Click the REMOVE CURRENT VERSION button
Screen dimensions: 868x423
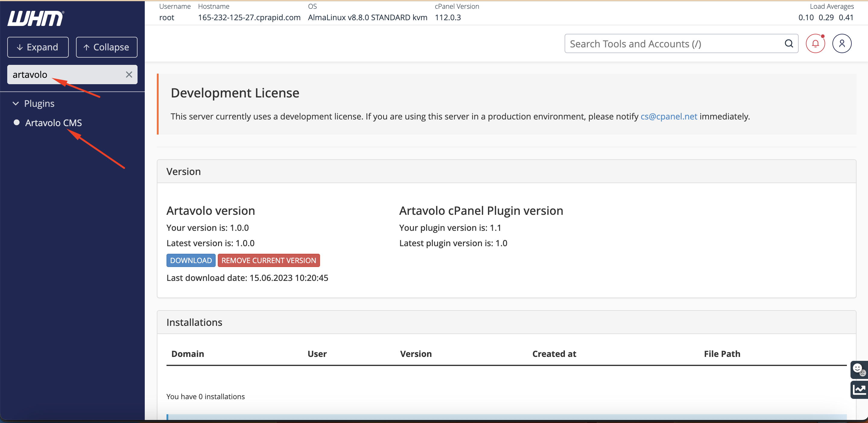pos(268,260)
